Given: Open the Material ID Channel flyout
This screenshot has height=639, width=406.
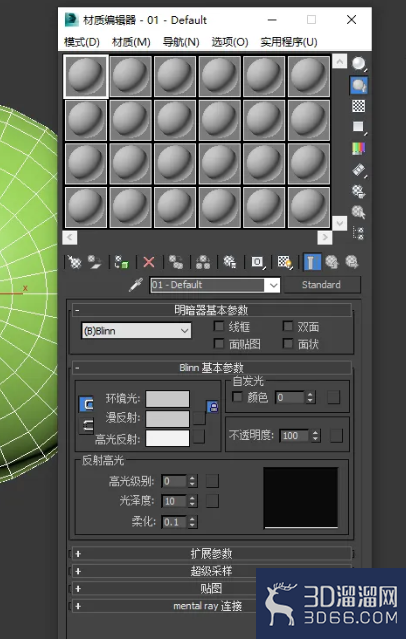Looking at the screenshot, I should (258, 262).
